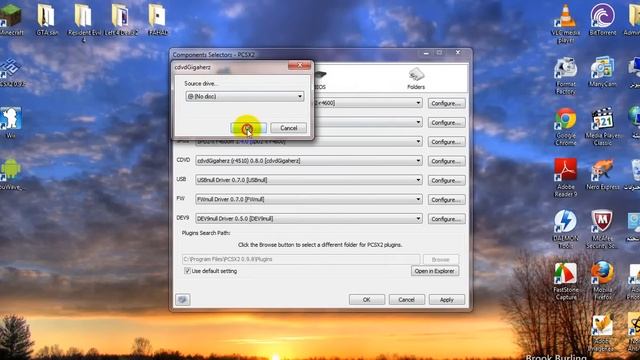Open the Format Factory shortcut

point(565,76)
